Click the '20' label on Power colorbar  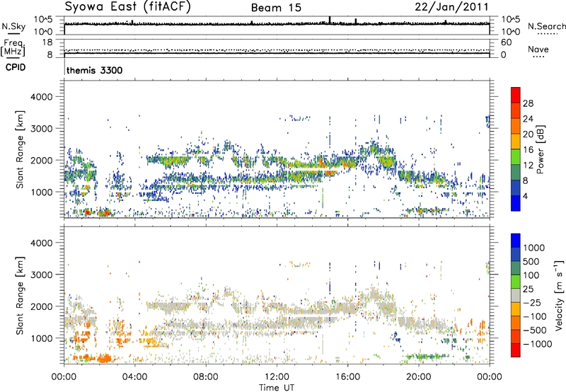[x=528, y=134]
